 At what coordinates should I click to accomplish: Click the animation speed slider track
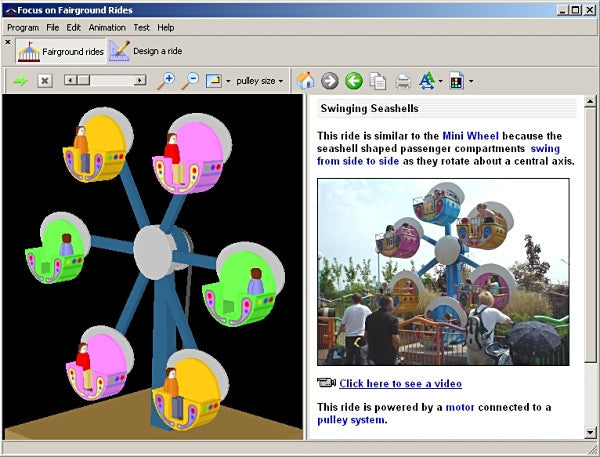[x=105, y=81]
